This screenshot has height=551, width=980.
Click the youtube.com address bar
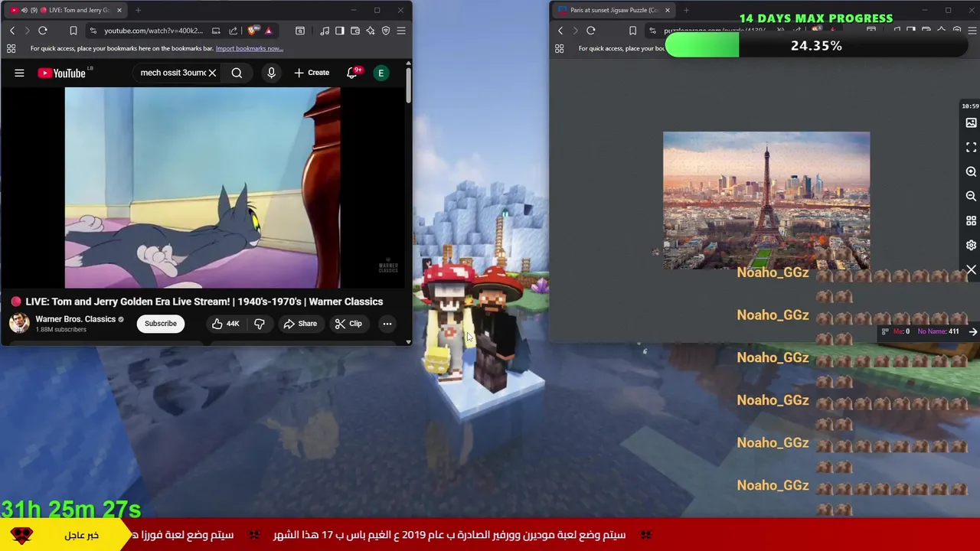[x=153, y=31]
